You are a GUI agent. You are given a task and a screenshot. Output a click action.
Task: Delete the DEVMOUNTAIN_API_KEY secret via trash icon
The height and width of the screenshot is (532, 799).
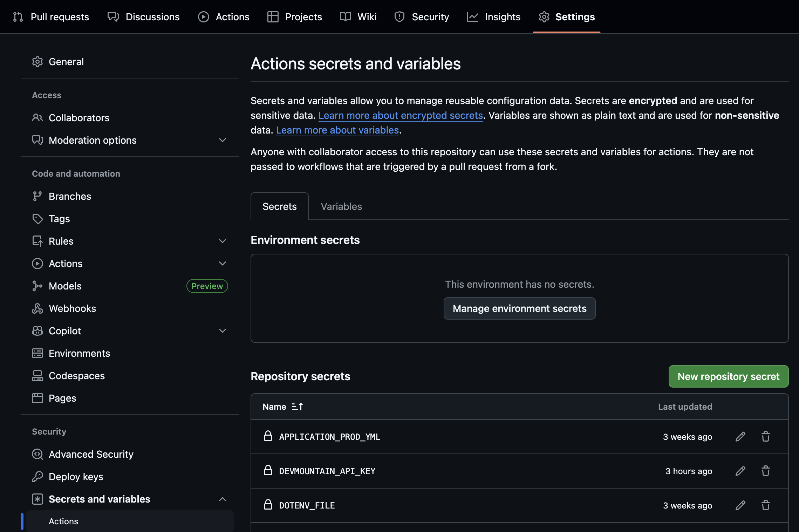[x=765, y=471]
